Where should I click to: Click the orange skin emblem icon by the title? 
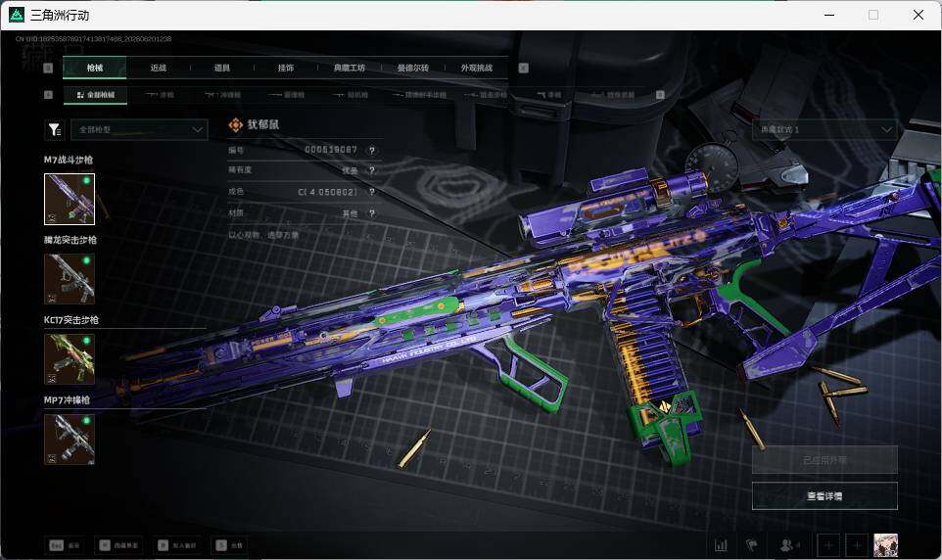235,124
